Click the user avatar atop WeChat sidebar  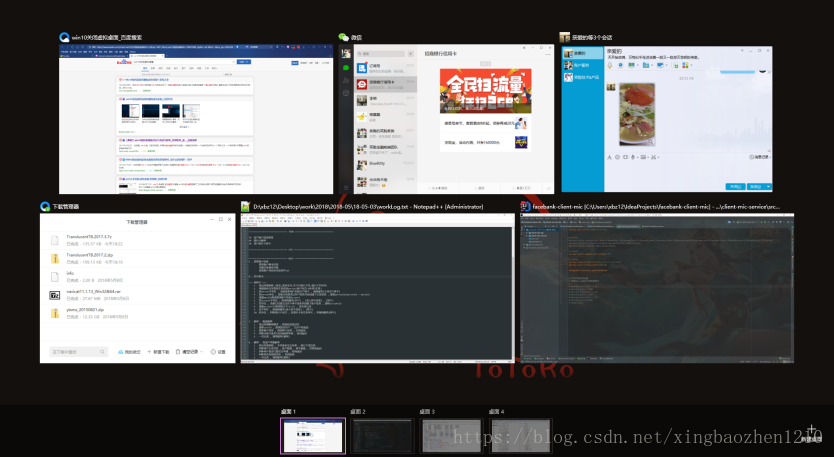click(x=346, y=53)
